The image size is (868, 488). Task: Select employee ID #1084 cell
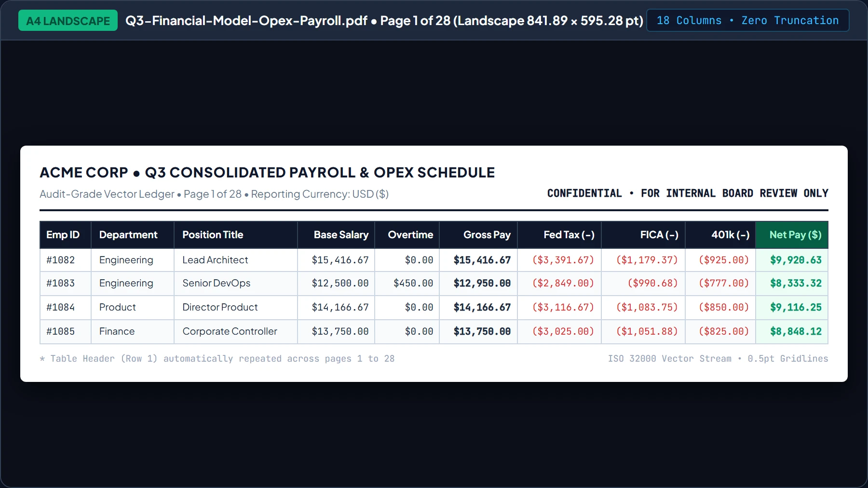point(66,307)
